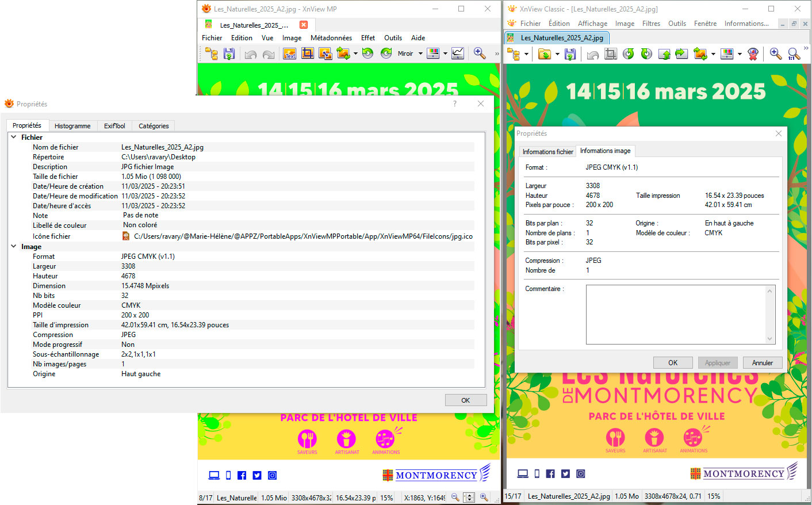The image size is (812, 505).
Task: Open the Miroir dropdown arrow in XnView MP
Action: pos(420,54)
